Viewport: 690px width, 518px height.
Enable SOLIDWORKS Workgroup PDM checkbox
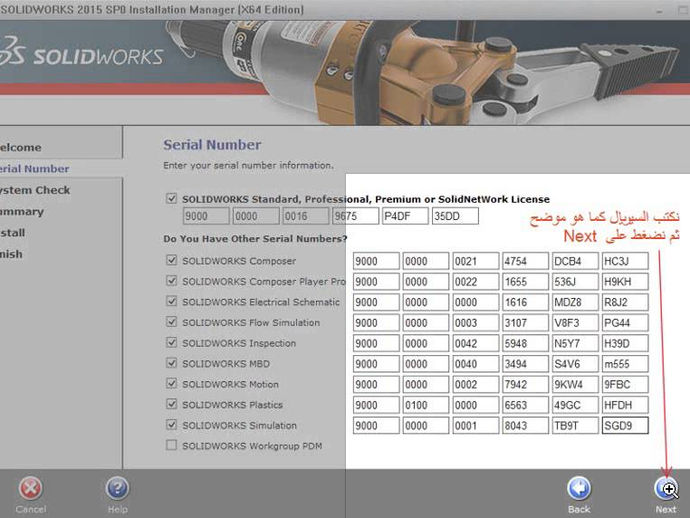pos(172,445)
